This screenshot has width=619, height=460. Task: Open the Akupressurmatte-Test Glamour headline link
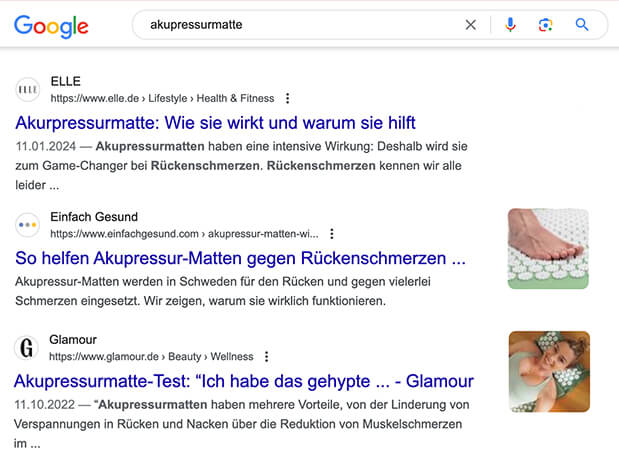[244, 381]
